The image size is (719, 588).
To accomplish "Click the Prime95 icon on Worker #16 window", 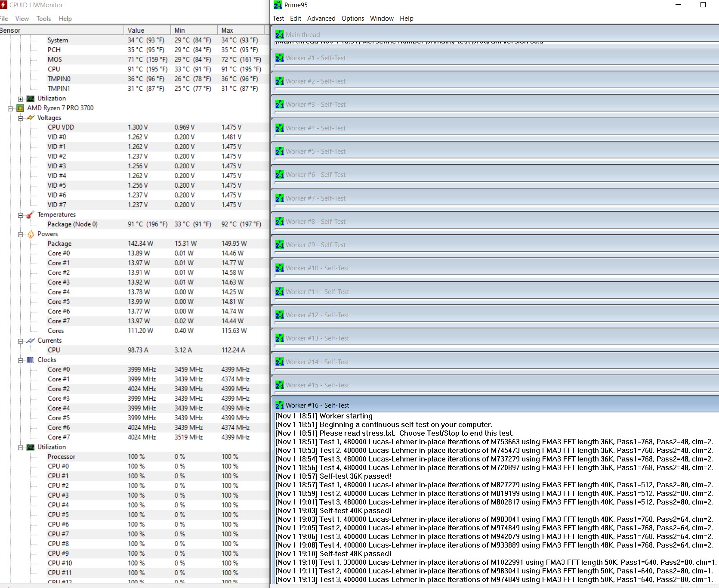I will 280,405.
